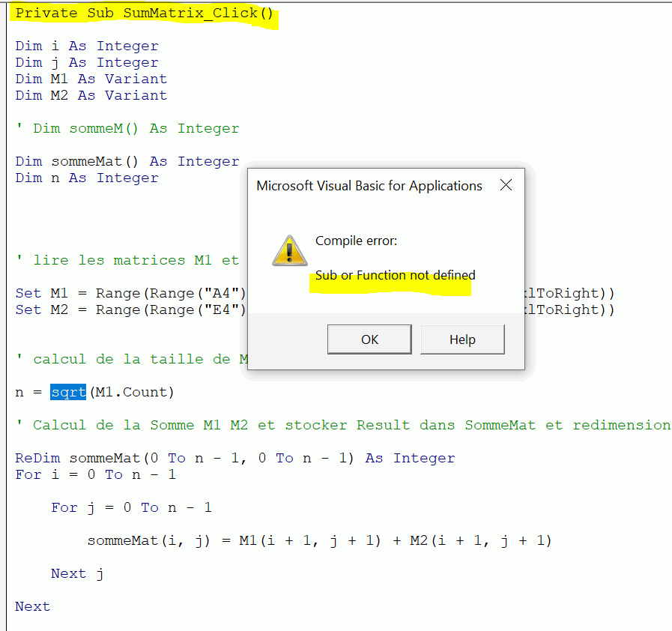Click the final 'Next' line

point(32,606)
